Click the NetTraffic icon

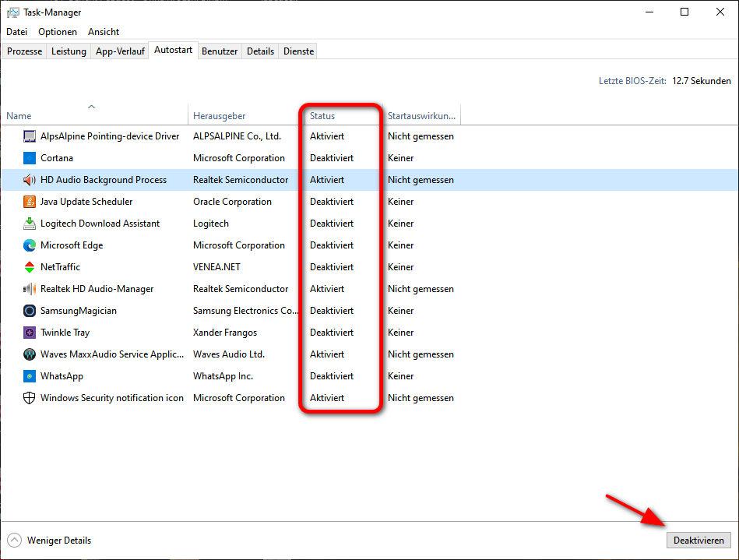[30, 266]
